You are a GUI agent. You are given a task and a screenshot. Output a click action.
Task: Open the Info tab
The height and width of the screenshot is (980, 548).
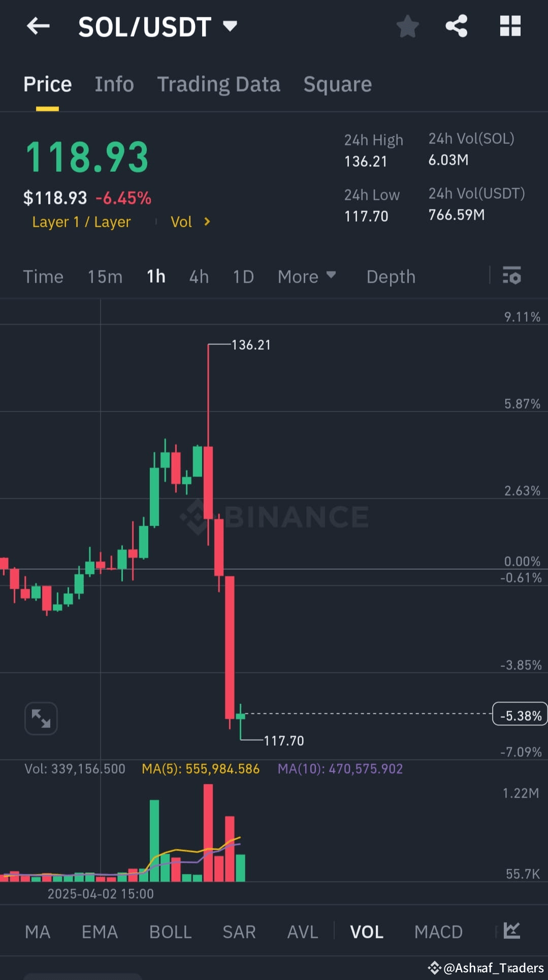(x=114, y=84)
